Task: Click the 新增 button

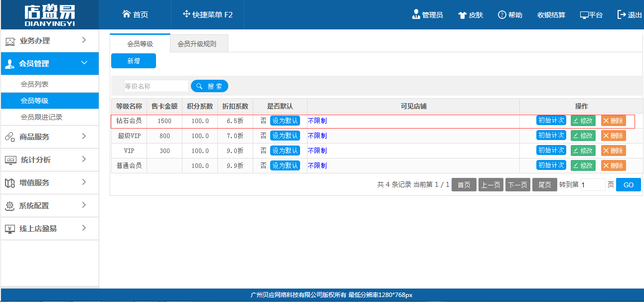Action: click(134, 61)
